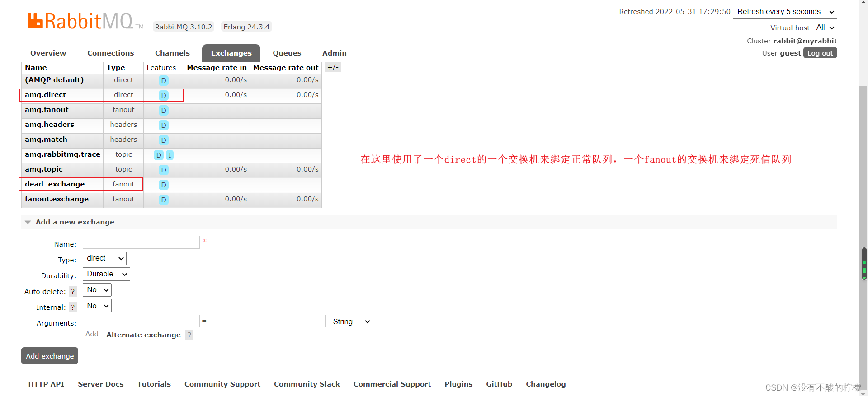Screen dimensions: 868x396
Task: Sort by the Name column header
Action: (36, 67)
